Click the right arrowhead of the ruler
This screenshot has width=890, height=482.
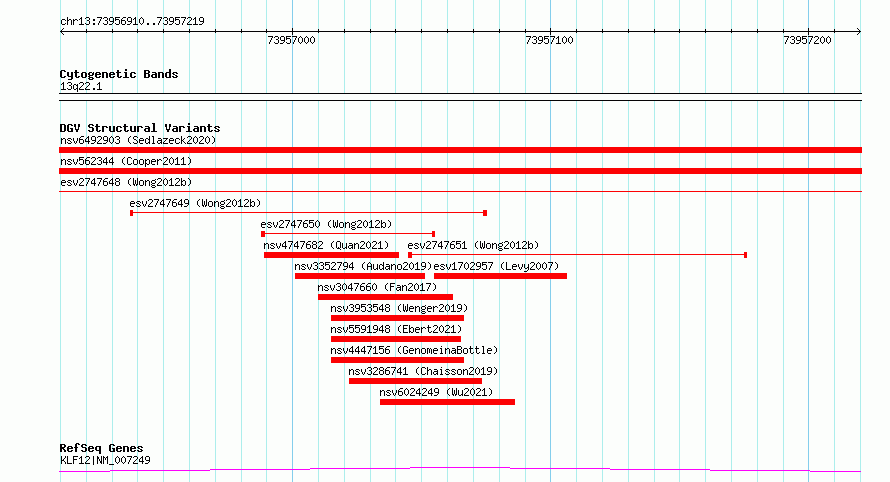point(859,32)
